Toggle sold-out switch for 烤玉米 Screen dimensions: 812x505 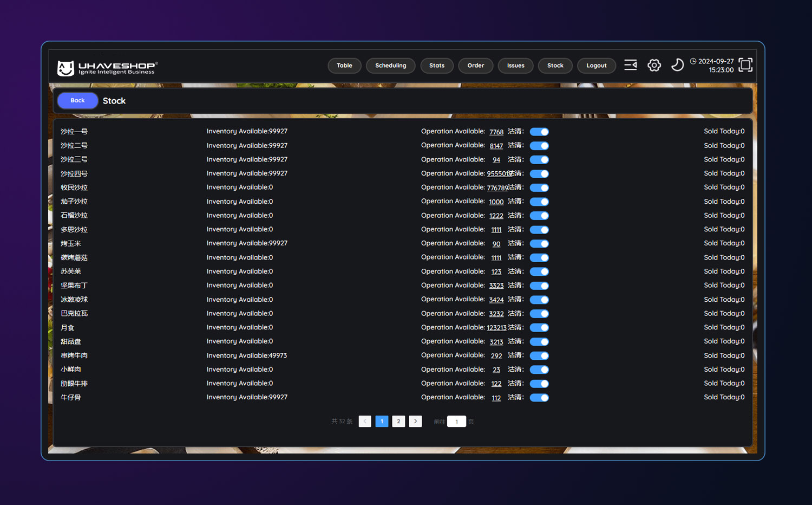tap(539, 244)
